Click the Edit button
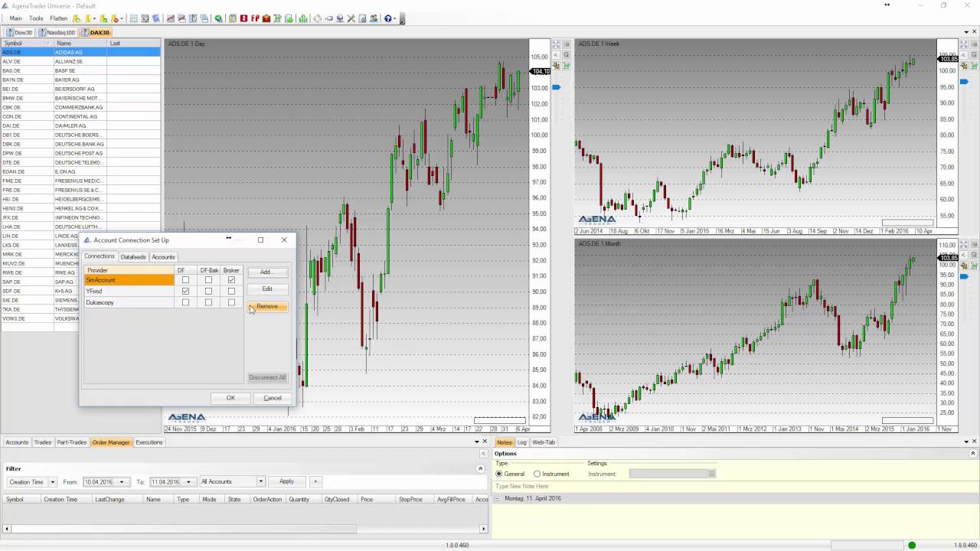This screenshot has height=551, width=980. click(266, 289)
